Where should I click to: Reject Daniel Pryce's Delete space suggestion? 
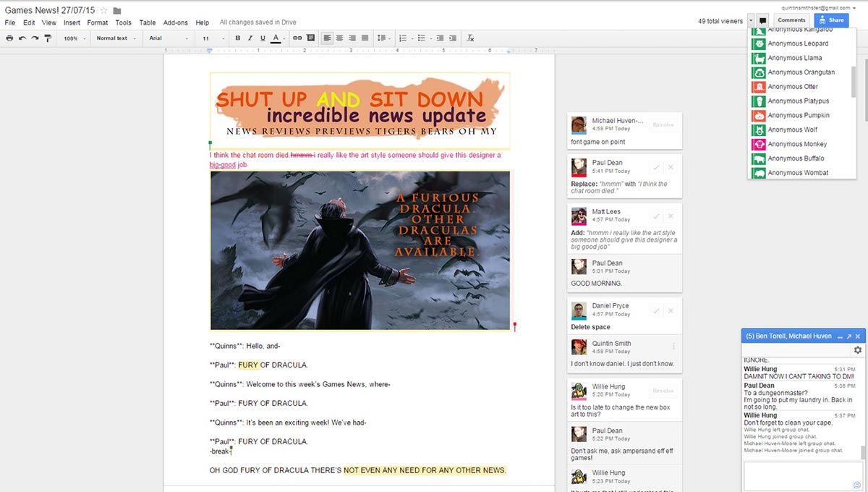click(x=671, y=310)
